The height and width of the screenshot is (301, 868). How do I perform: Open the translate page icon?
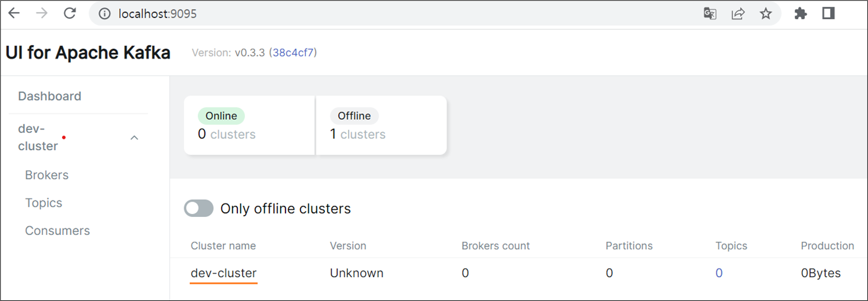tap(709, 14)
